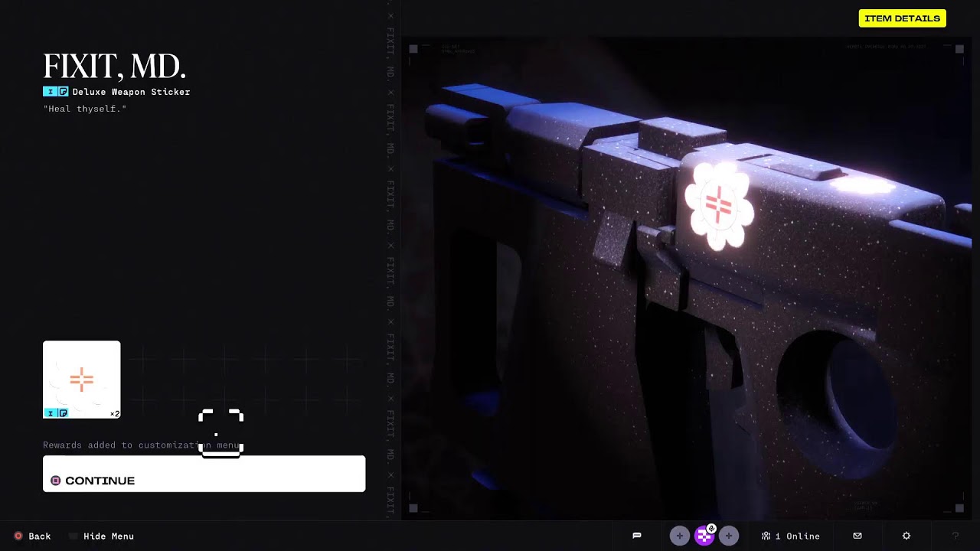
Task: Click the flower sticker on the weapon preview
Action: [719, 206]
